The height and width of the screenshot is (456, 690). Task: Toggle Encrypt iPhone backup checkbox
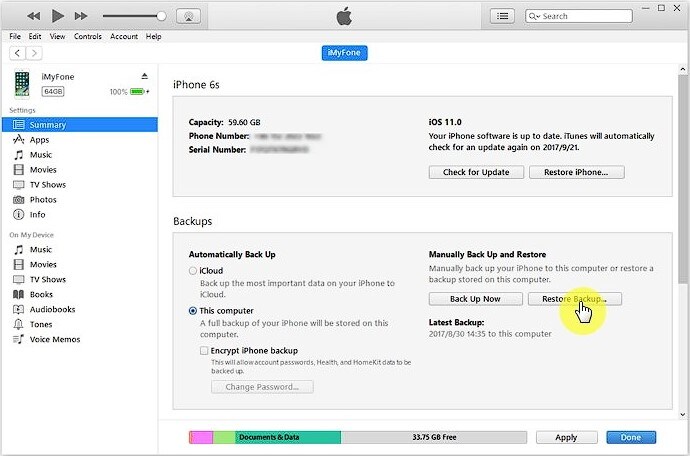(204, 351)
